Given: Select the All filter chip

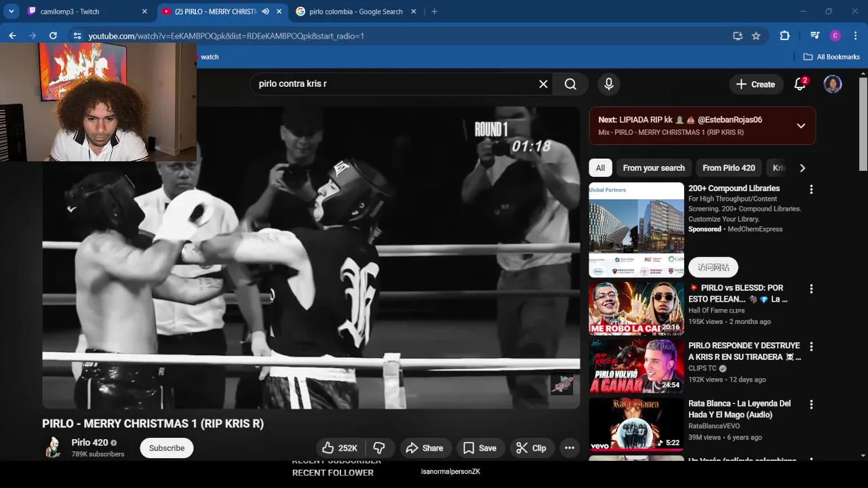Looking at the screenshot, I should 600,168.
